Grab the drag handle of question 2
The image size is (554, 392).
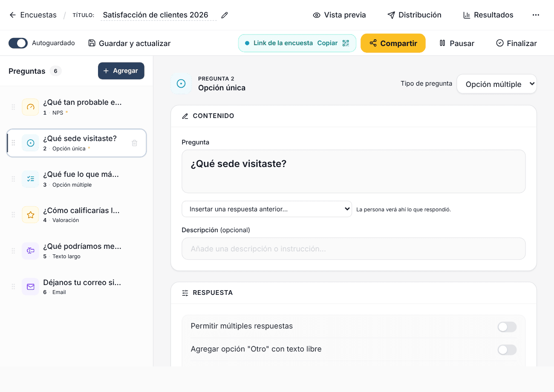click(x=13, y=143)
